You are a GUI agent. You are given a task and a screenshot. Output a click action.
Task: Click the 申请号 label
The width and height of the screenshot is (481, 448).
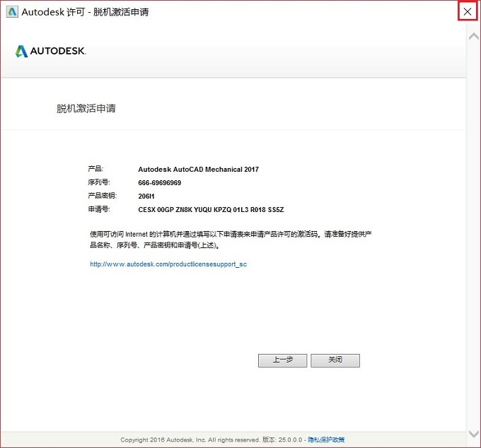[99, 209]
